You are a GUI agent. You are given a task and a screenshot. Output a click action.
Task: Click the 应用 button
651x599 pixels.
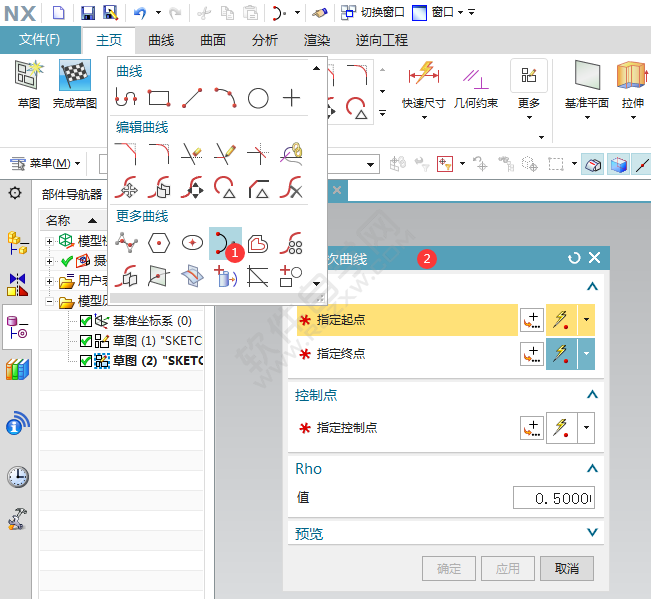508,568
